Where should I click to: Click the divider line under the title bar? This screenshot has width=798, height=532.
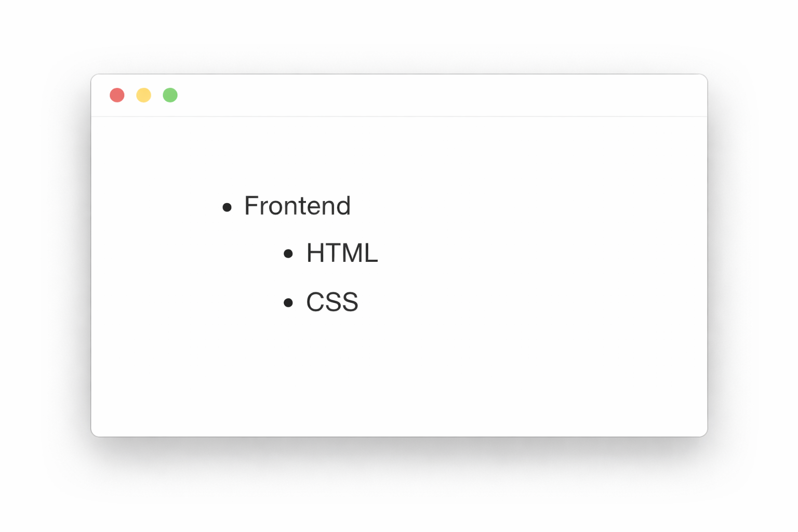399,117
